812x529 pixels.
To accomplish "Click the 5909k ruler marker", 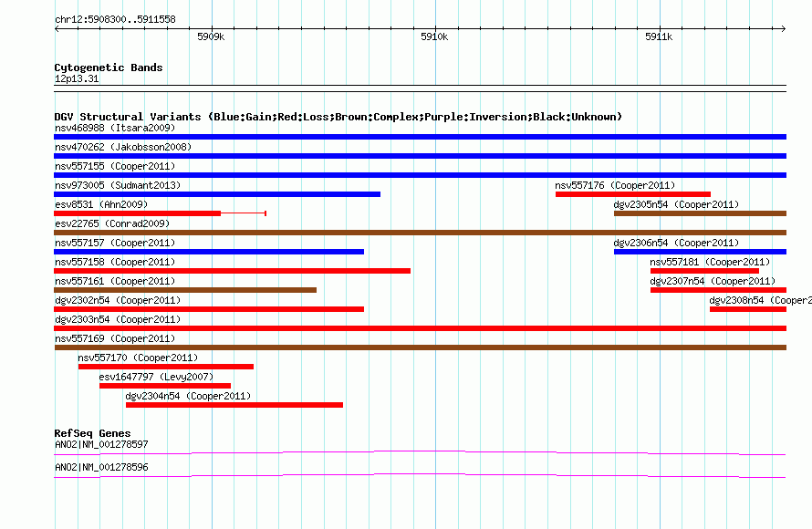I will click(211, 36).
